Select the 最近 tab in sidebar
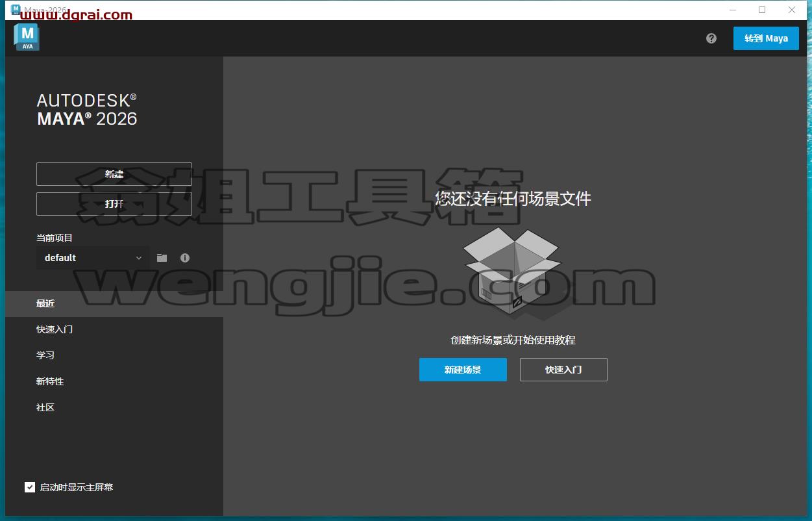The image size is (812, 521). click(x=114, y=303)
